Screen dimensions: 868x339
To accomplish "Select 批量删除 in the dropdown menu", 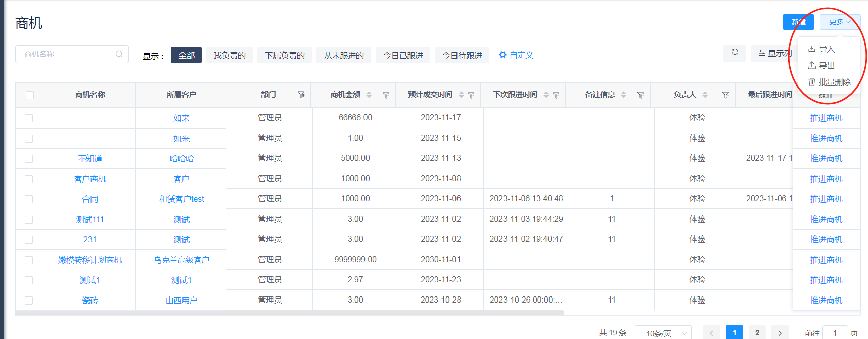I will 830,82.
